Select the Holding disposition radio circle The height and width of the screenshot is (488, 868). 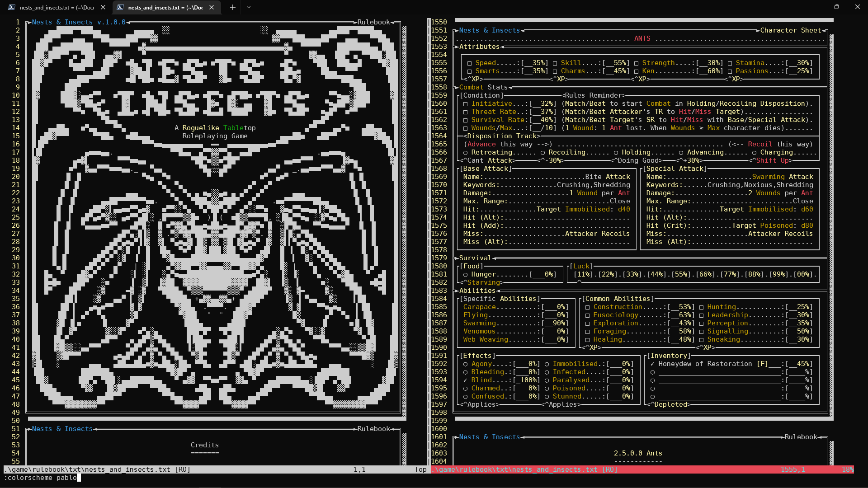[616, 153]
